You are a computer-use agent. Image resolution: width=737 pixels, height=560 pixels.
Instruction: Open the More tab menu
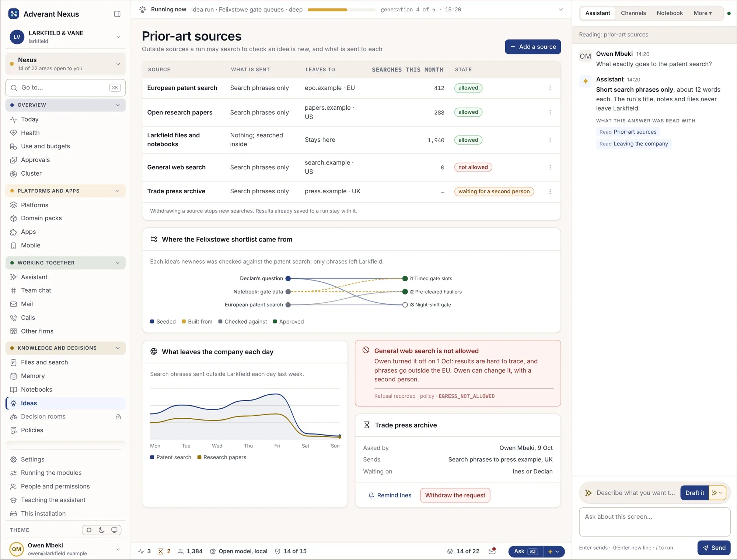(702, 13)
